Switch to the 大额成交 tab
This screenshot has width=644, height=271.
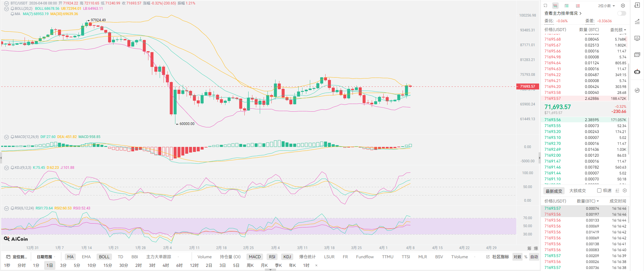tap(577, 191)
